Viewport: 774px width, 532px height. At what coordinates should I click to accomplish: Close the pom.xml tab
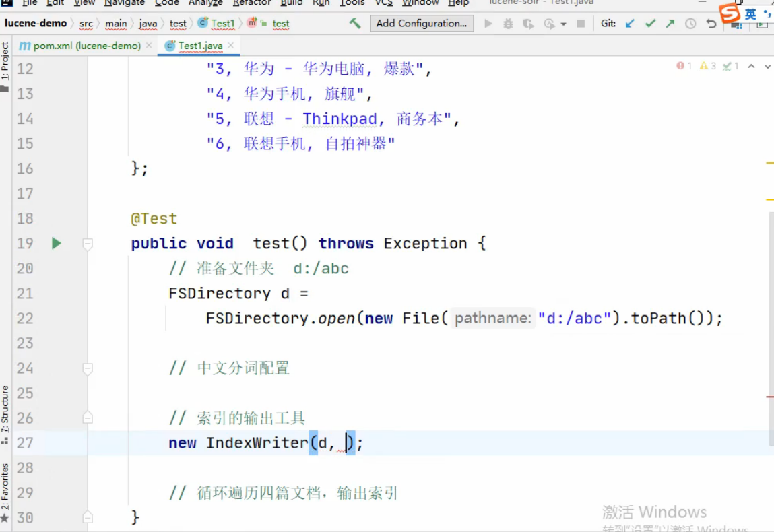[149, 45]
